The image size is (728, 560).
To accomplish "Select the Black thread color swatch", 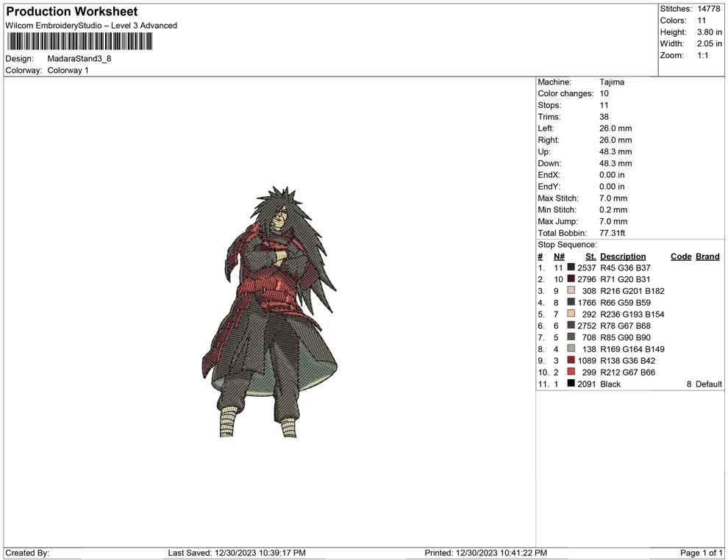I will [x=571, y=383].
